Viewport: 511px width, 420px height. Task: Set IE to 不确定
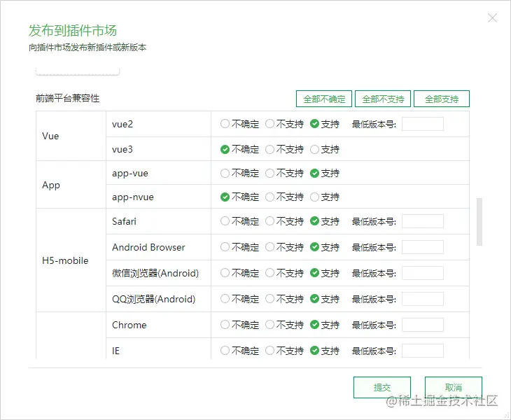(x=225, y=351)
